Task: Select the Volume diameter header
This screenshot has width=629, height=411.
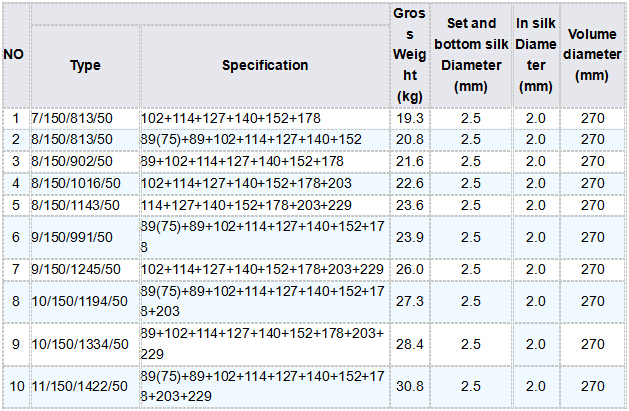Action: (x=592, y=54)
